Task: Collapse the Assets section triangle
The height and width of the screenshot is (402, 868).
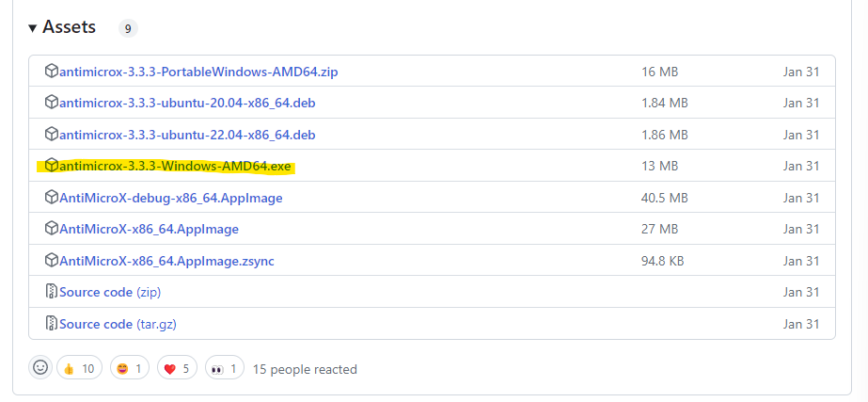Action: (x=33, y=28)
